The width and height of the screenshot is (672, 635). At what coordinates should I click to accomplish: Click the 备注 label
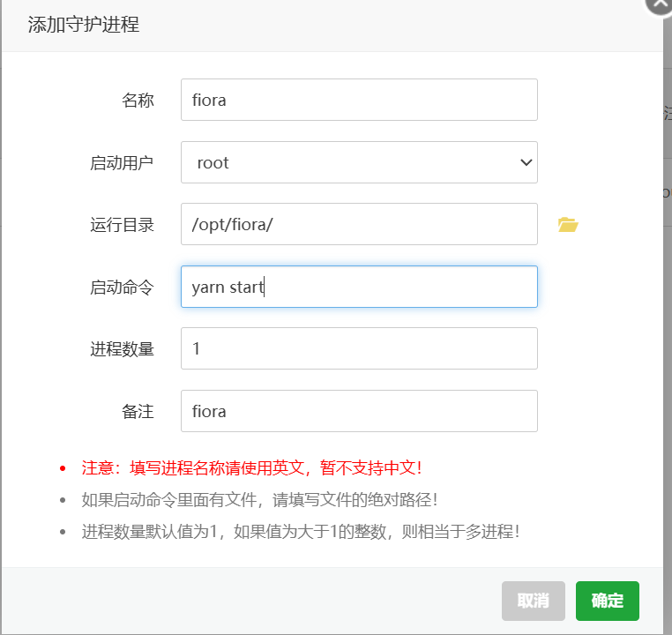click(138, 412)
